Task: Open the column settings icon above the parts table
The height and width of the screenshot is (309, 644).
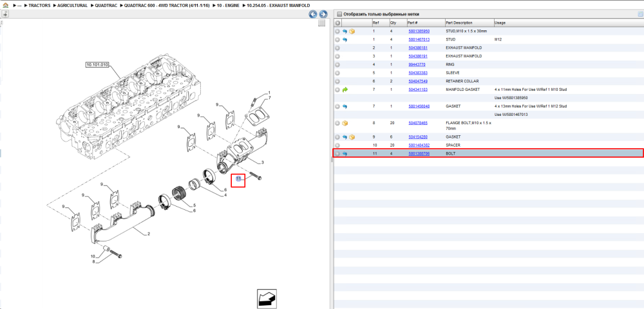Action: 640,14
